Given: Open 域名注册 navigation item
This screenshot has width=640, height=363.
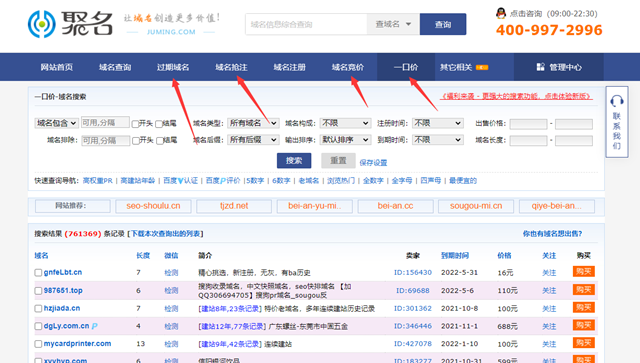Looking at the screenshot, I should pyautogui.click(x=289, y=67).
